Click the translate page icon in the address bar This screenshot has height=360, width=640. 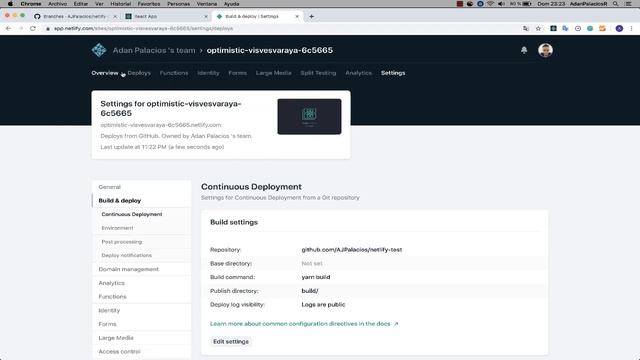click(526, 28)
